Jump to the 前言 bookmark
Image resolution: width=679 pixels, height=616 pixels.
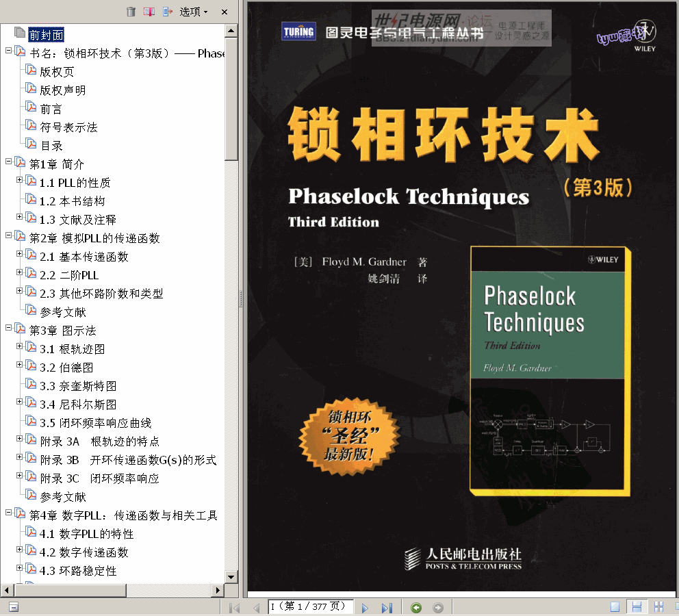(51, 109)
